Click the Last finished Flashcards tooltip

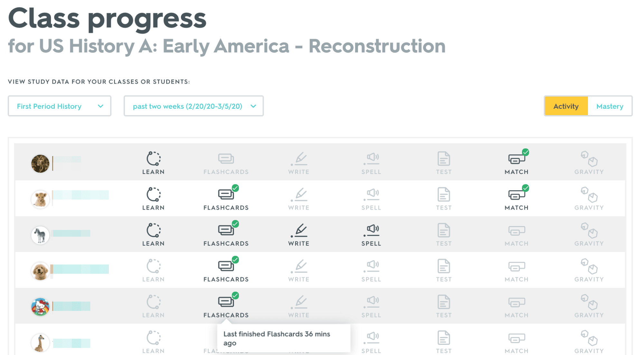[x=283, y=338]
